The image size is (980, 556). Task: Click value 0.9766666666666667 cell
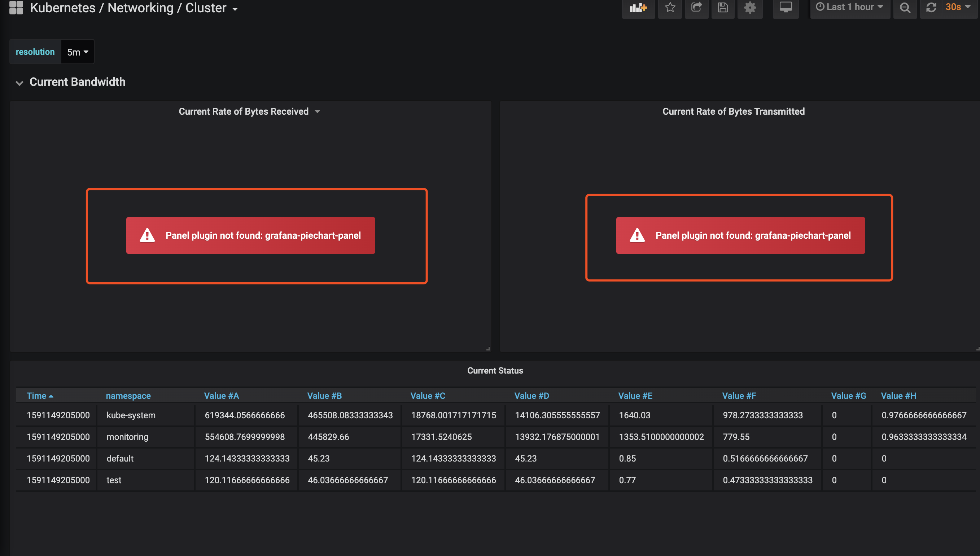[924, 415]
